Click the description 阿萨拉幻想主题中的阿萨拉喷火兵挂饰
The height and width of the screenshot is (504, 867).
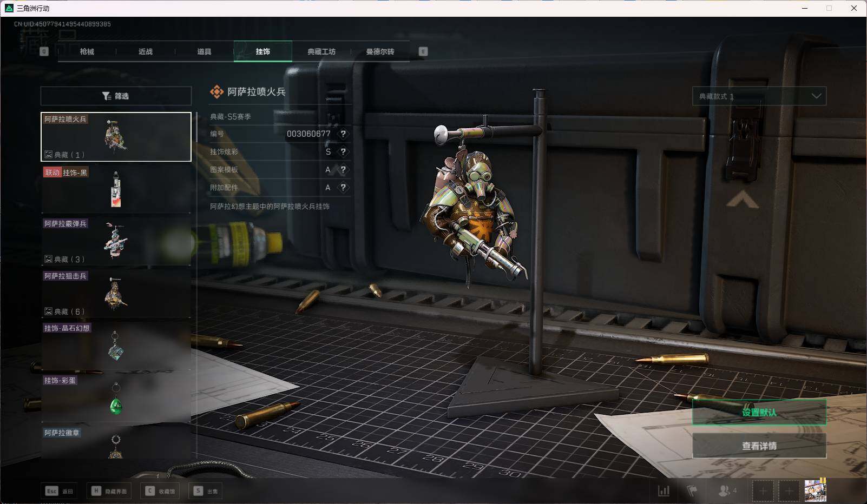pyautogui.click(x=270, y=207)
